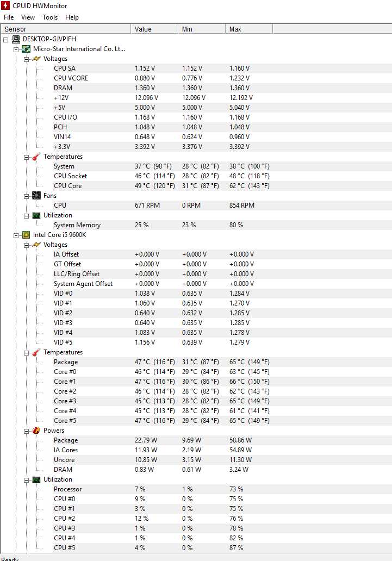Select the +12V row
Screen dimensions: 392x561
(x=222, y=98)
